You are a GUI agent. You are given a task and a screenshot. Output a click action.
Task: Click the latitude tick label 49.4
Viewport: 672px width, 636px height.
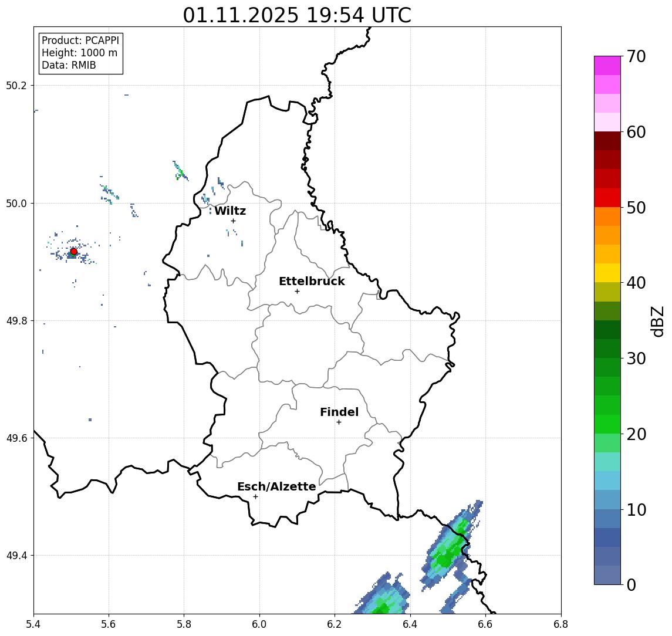(x=16, y=556)
